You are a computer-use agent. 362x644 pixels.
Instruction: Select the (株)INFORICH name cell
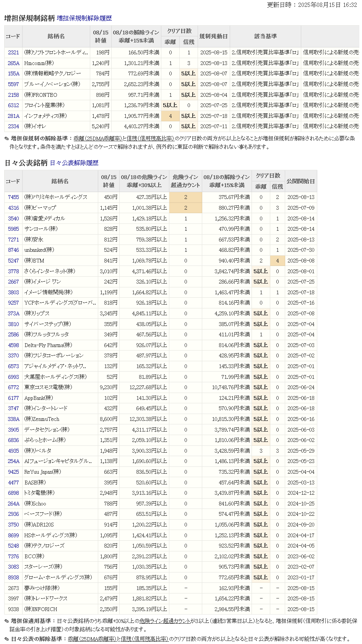click(60, 609)
